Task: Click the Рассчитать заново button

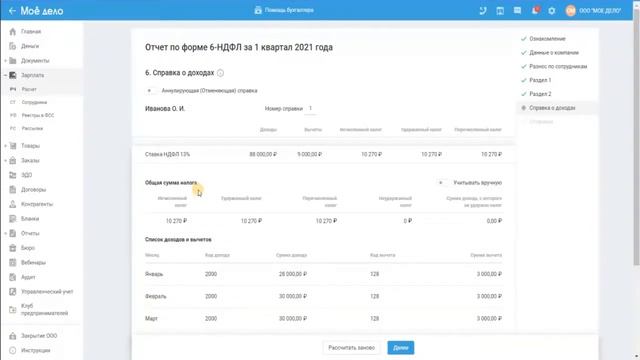Action: point(351,348)
